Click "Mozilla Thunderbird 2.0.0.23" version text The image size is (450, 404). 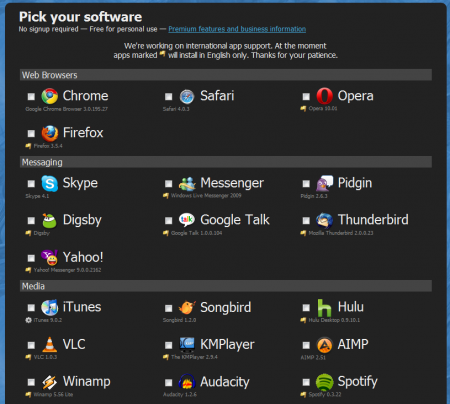click(341, 233)
